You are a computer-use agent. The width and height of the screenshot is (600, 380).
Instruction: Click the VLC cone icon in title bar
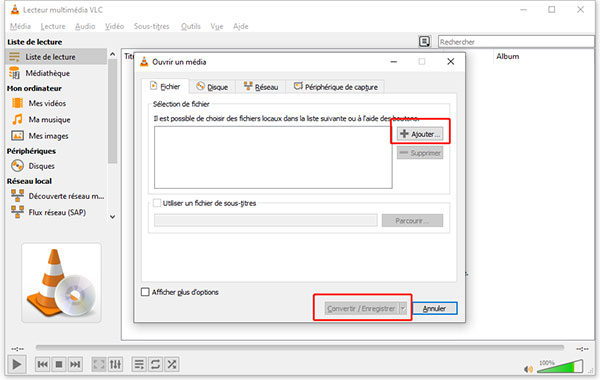tap(15, 10)
